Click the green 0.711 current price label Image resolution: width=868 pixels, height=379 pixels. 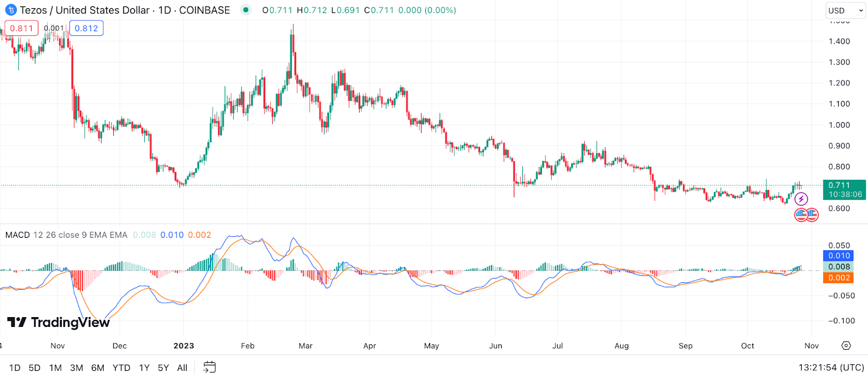click(844, 189)
